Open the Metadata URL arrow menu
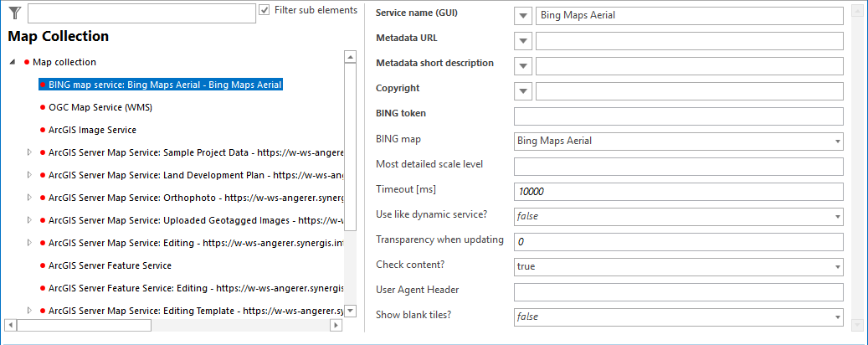This screenshot has width=868, height=345. pos(523,41)
